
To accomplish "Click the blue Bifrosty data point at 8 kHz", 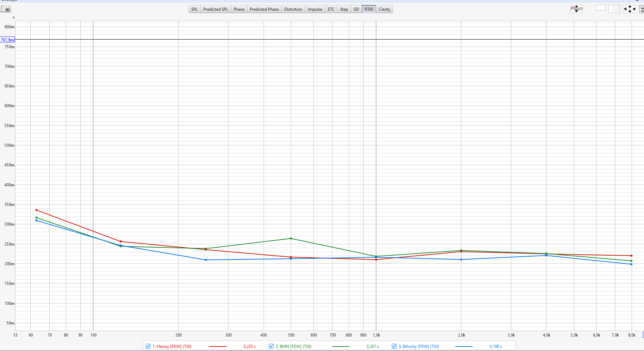I will pos(631,264).
